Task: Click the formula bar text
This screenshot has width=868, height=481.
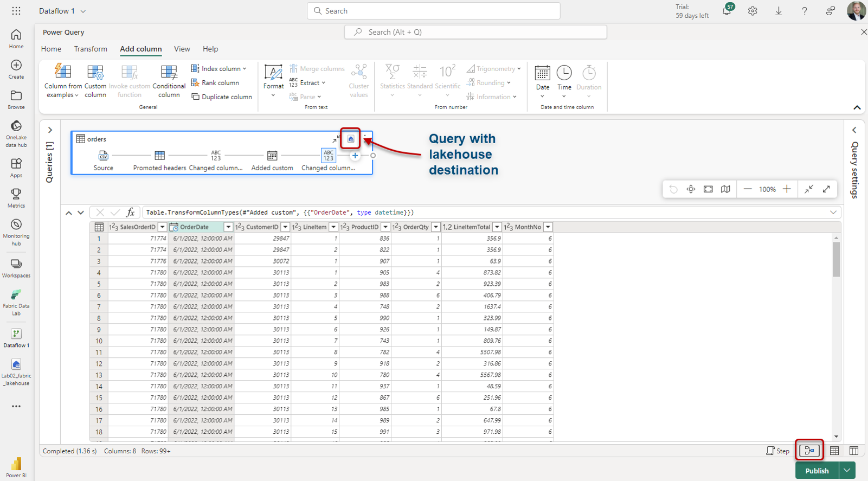Action: coord(280,213)
